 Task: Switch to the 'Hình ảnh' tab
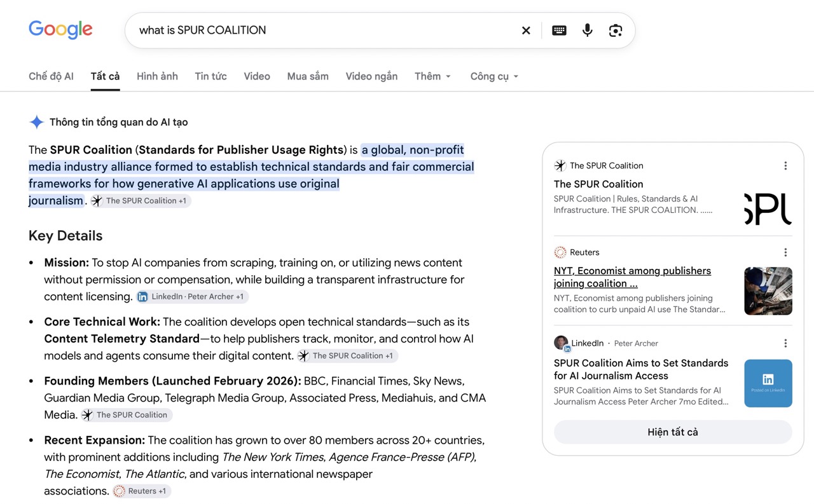tap(157, 76)
